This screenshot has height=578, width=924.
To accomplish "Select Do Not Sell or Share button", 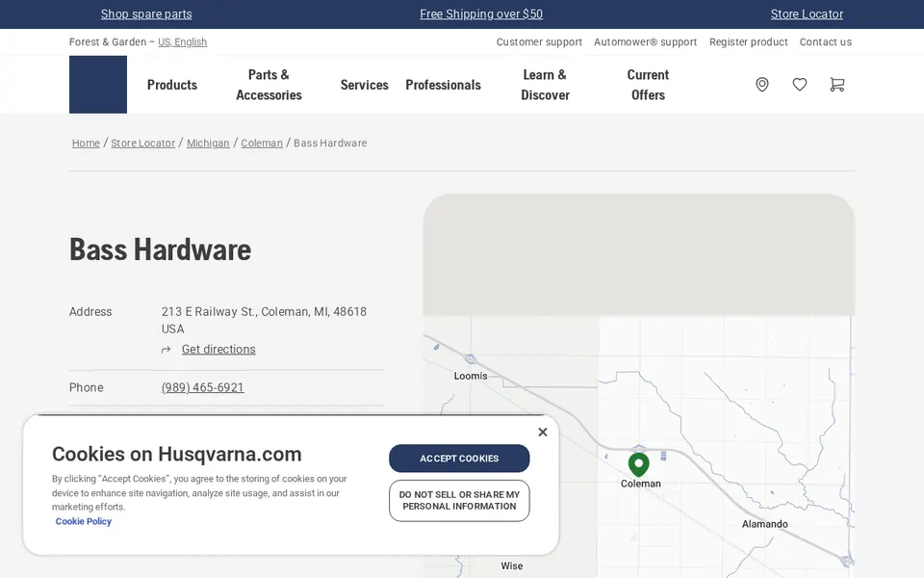I will pos(459,501).
